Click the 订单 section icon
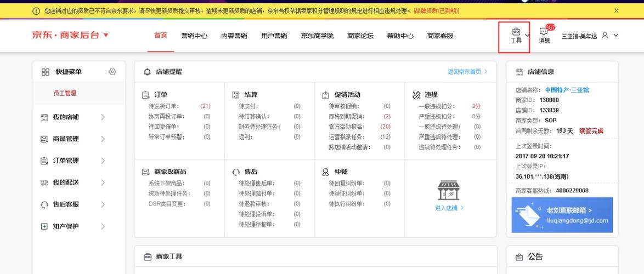This screenshot has width=644, height=274. tap(145, 95)
